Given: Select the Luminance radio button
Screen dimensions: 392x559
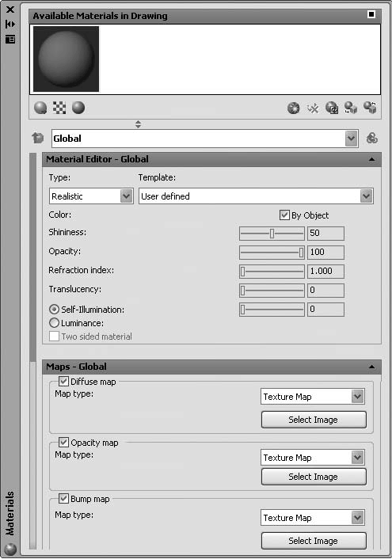Looking at the screenshot, I should pos(54,323).
